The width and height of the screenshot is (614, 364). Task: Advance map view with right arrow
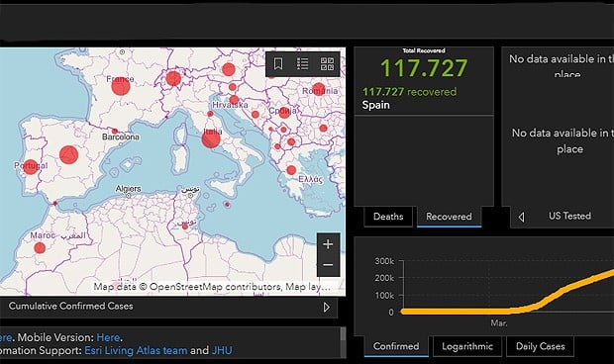coord(327,308)
